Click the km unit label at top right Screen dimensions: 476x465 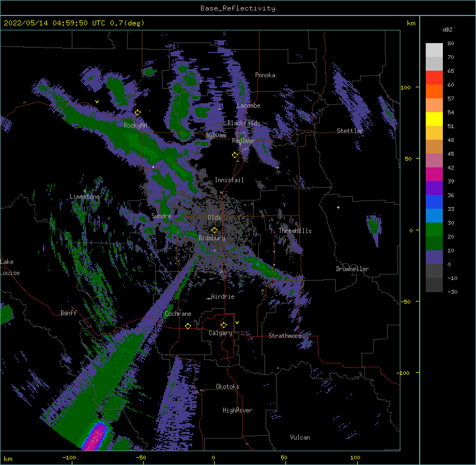411,23
